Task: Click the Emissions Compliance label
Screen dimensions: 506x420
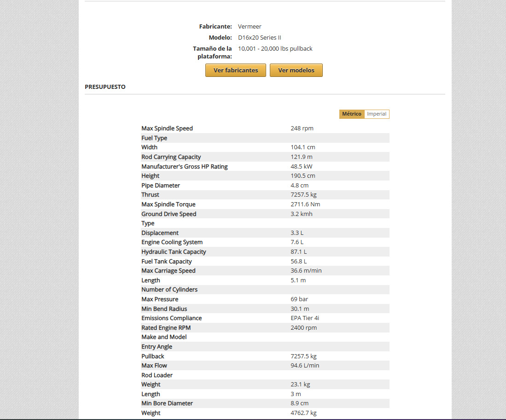Action: pyautogui.click(x=171, y=318)
